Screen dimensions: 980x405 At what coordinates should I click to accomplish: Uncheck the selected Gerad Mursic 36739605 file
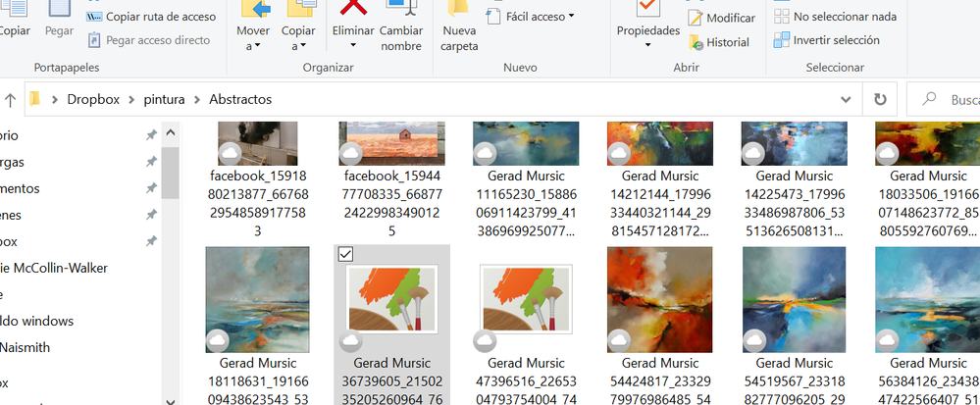point(346,255)
